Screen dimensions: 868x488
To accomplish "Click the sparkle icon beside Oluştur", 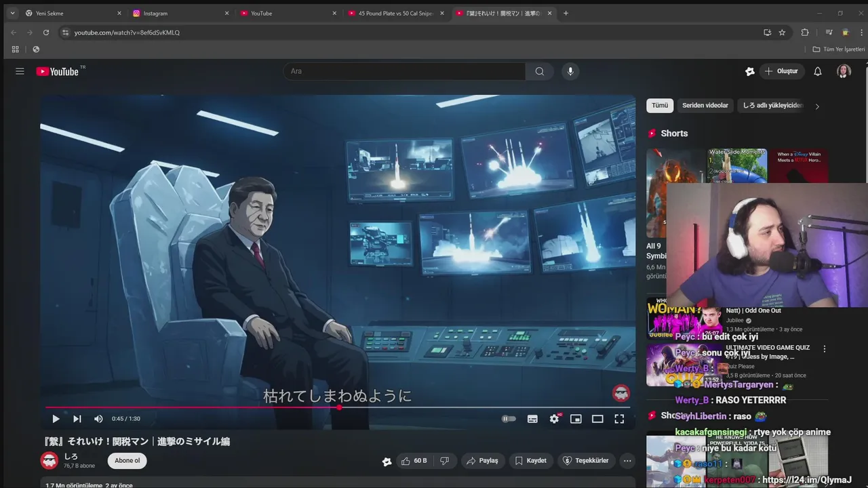I will [x=749, y=71].
